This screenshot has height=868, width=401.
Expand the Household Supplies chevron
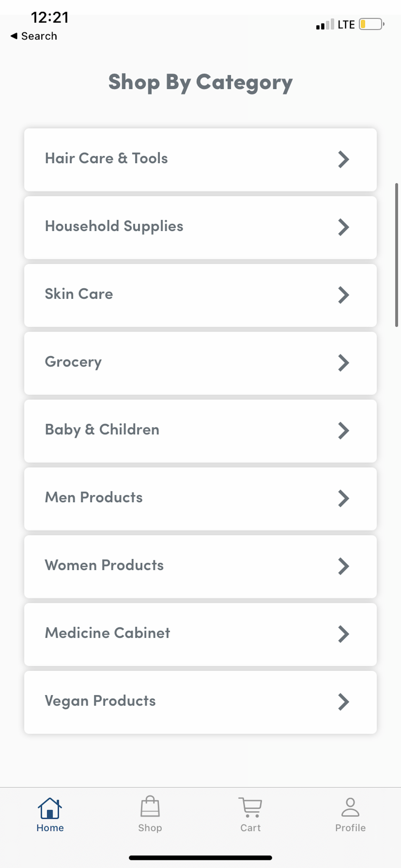point(344,227)
